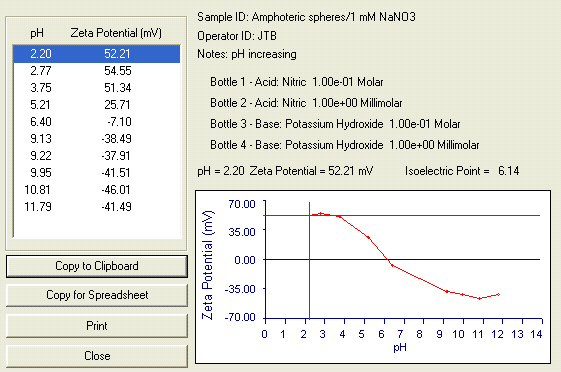This screenshot has width=561, height=372.
Task: Click the last data point near pH 12 on graph
Action: (x=498, y=295)
